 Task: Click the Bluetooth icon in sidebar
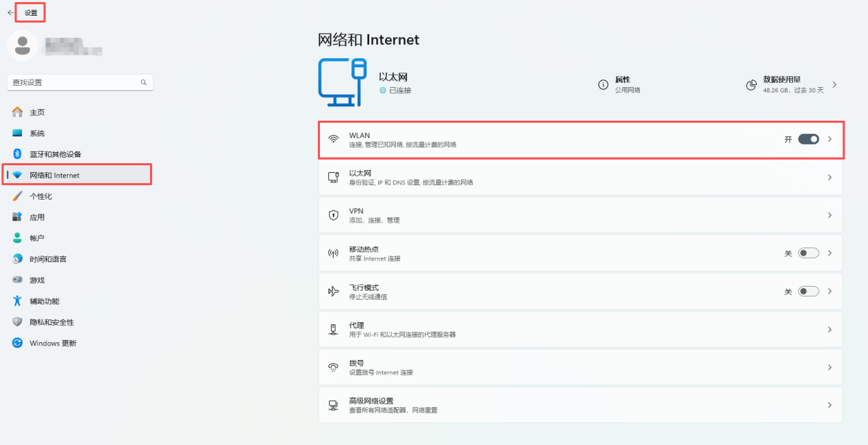[18, 154]
